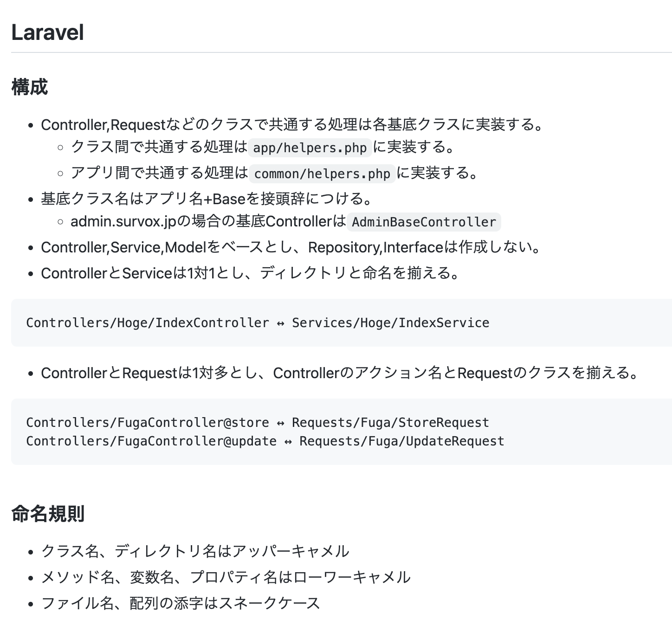Screen dimensions: 672x619
Task: Click the line クラス名、ディレクトリ名はアッパーキャメル
Action: click(195, 551)
